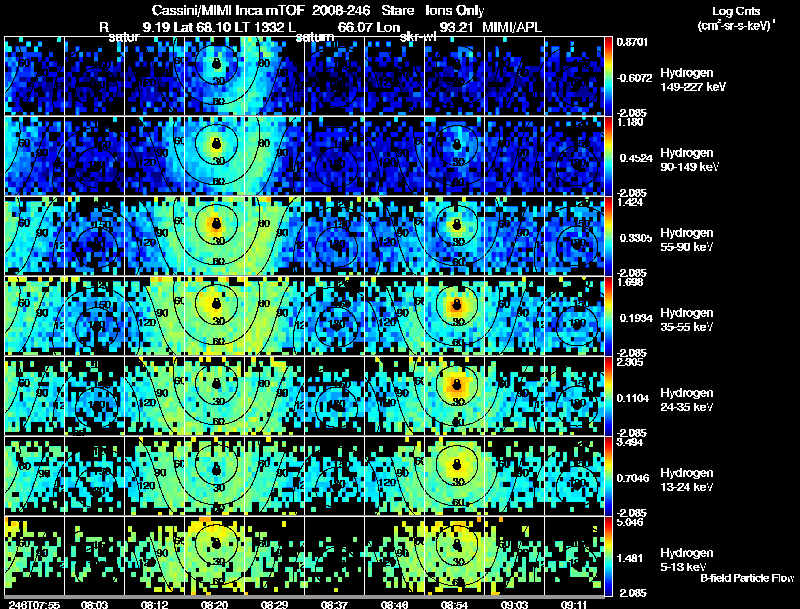Select the 08:54 time label
The image size is (800, 609).
tap(454, 604)
